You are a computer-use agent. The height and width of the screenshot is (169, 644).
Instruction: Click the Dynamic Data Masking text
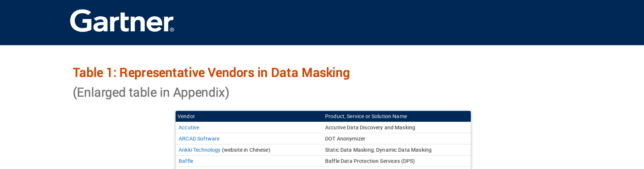click(x=404, y=150)
